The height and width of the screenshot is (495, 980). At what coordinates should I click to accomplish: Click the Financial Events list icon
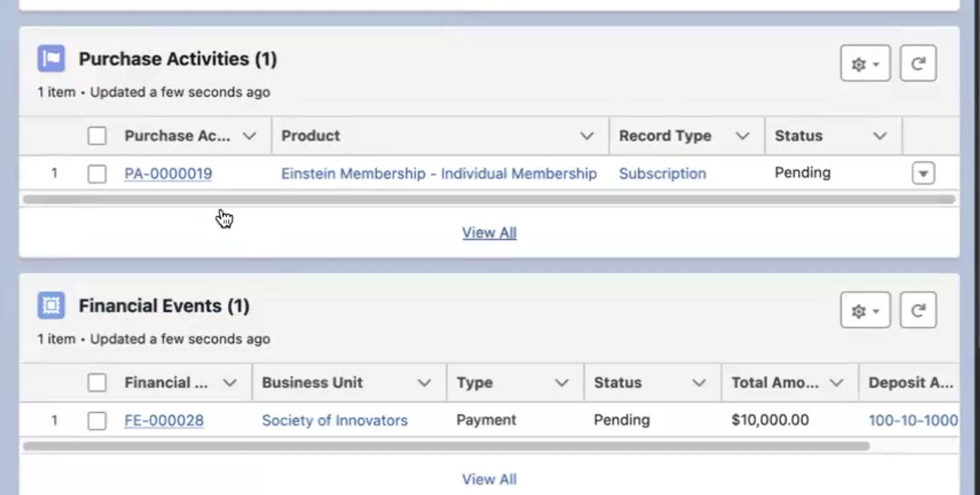pos(51,305)
